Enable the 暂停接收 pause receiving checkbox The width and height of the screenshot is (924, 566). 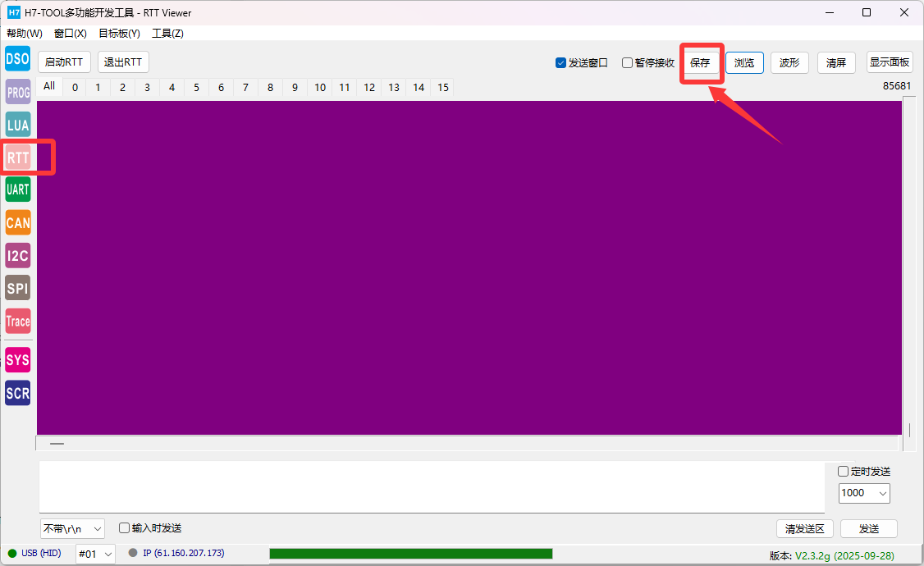627,62
